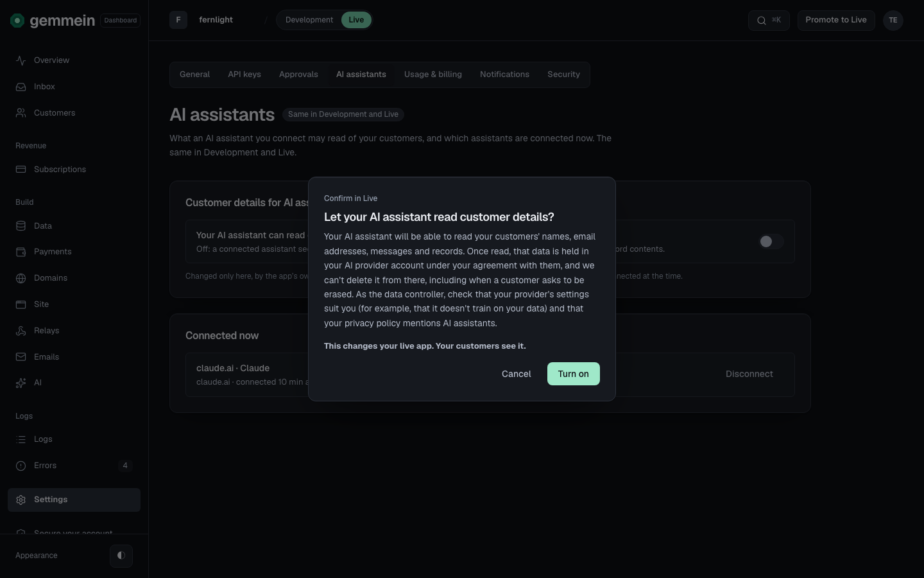
Task: Click the Errors alert icon
Action: [x=21, y=466]
